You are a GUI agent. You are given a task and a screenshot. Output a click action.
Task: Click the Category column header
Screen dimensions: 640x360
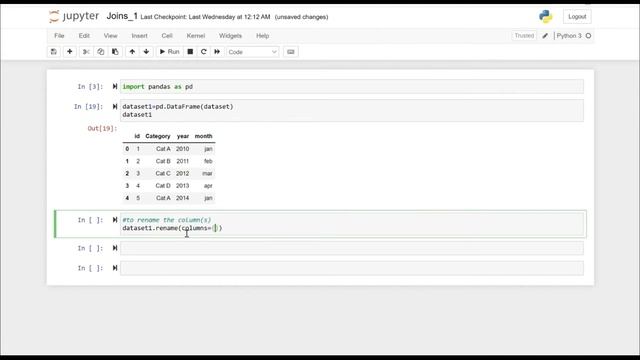point(158,136)
